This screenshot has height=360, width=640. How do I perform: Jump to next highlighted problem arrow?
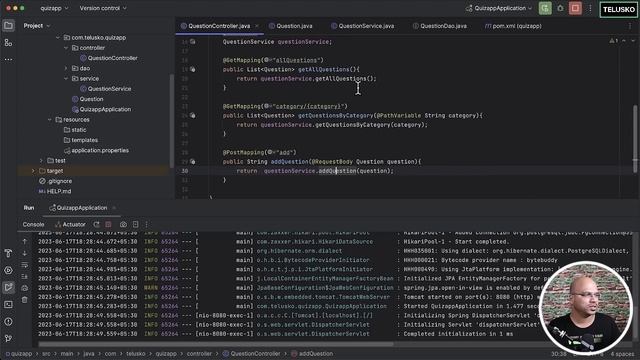pyautogui.click(x=633, y=41)
